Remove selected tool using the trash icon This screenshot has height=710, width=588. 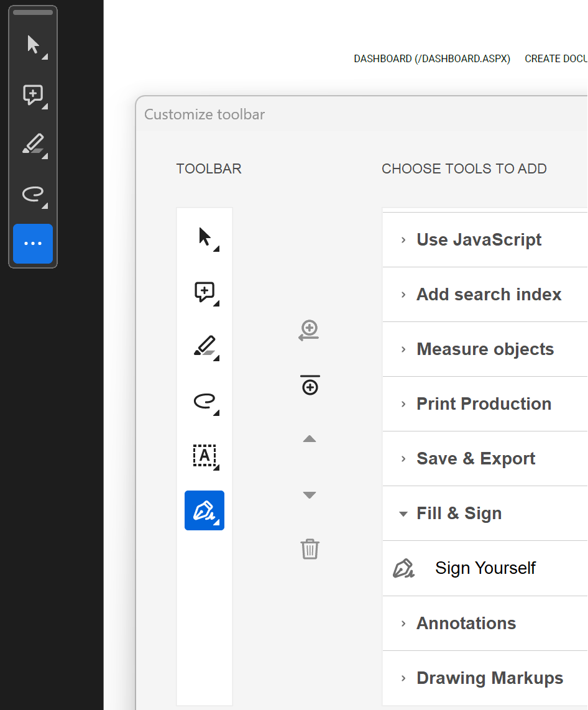click(x=309, y=549)
